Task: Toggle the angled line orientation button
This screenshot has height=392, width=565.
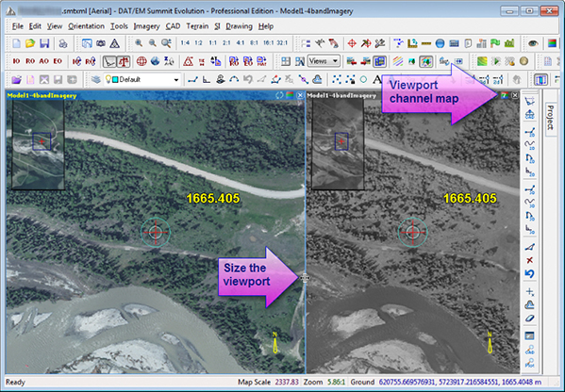Action: pyautogui.click(x=109, y=61)
